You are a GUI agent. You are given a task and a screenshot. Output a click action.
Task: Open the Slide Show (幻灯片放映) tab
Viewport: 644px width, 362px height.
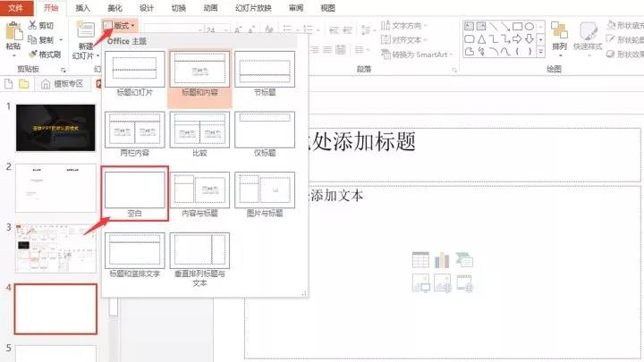click(x=252, y=7)
